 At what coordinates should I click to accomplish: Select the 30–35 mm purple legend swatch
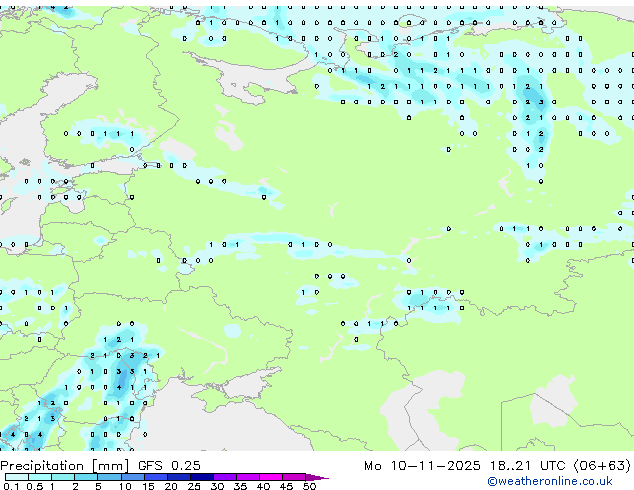pos(224,477)
